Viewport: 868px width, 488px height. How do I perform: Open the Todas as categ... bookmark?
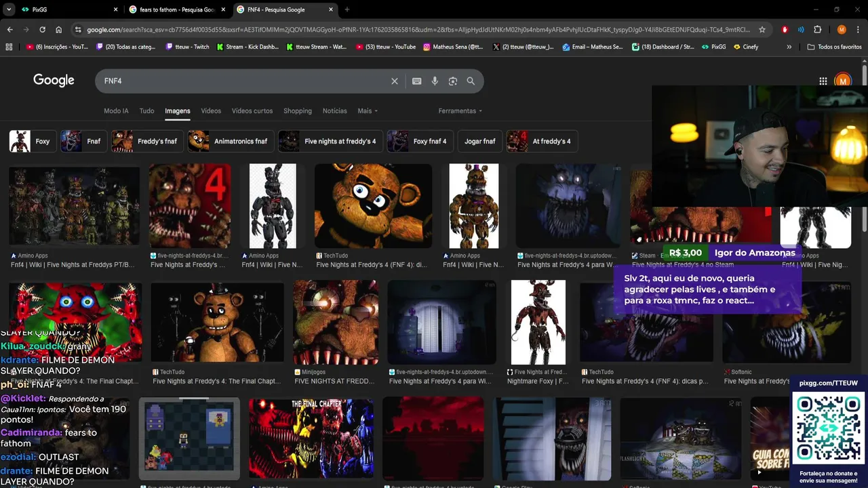tap(126, 47)
